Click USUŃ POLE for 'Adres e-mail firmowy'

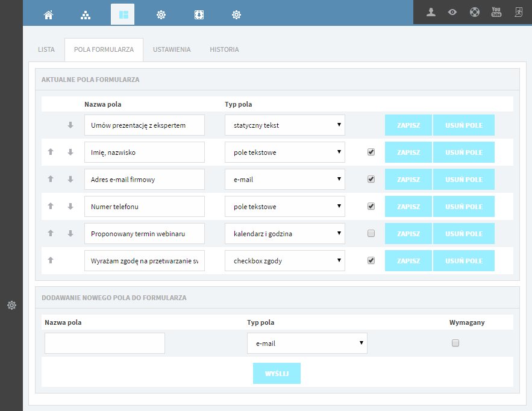464,179
